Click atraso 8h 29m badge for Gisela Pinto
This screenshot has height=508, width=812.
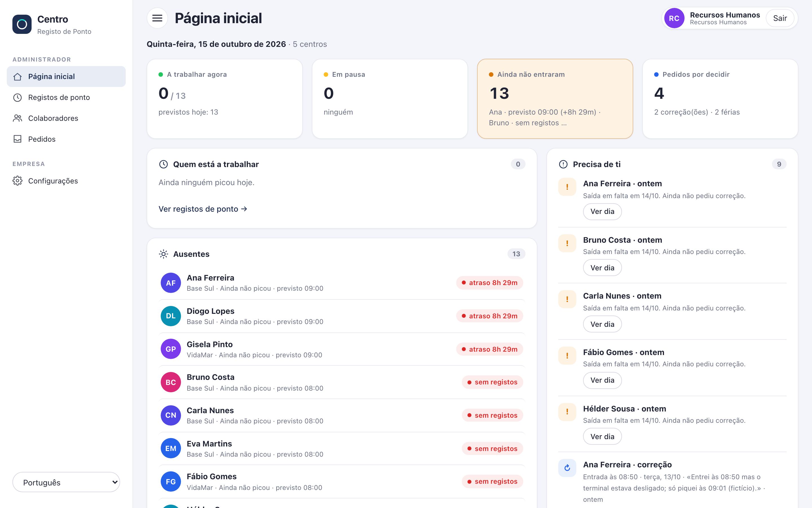[x=489, y=349]
